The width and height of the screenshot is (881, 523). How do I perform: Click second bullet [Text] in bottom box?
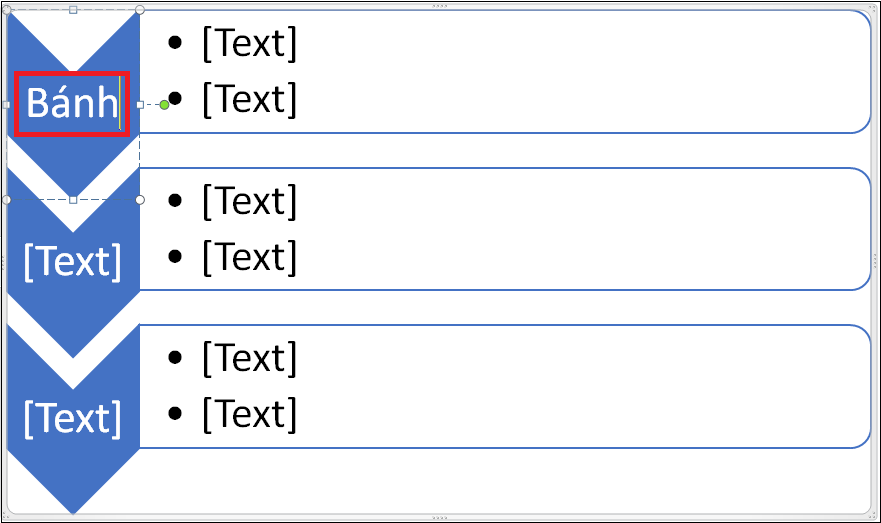[249, 414]
